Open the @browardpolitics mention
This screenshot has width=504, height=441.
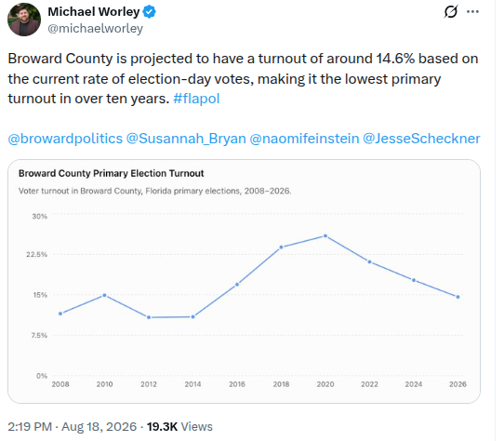(65, 139)
